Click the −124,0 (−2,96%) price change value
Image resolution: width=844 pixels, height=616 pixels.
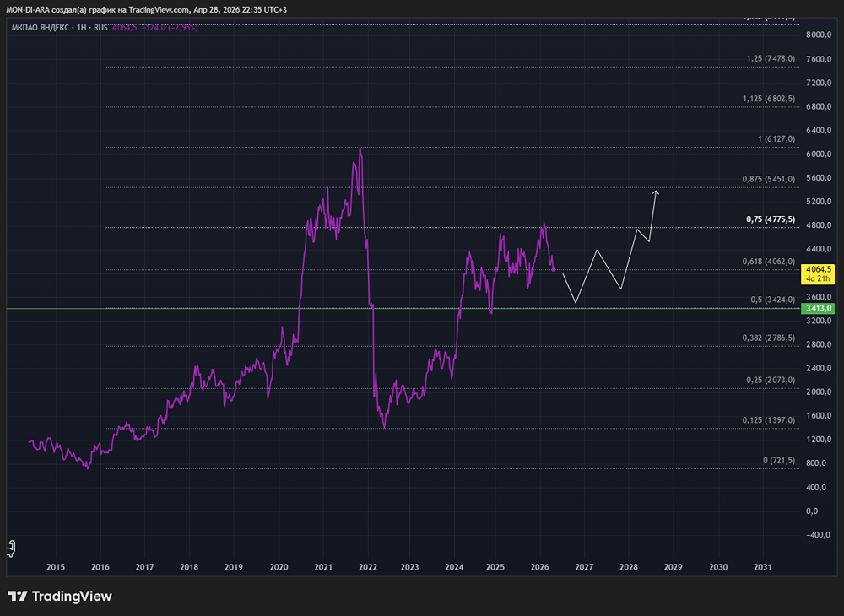(x=170, y=28)
